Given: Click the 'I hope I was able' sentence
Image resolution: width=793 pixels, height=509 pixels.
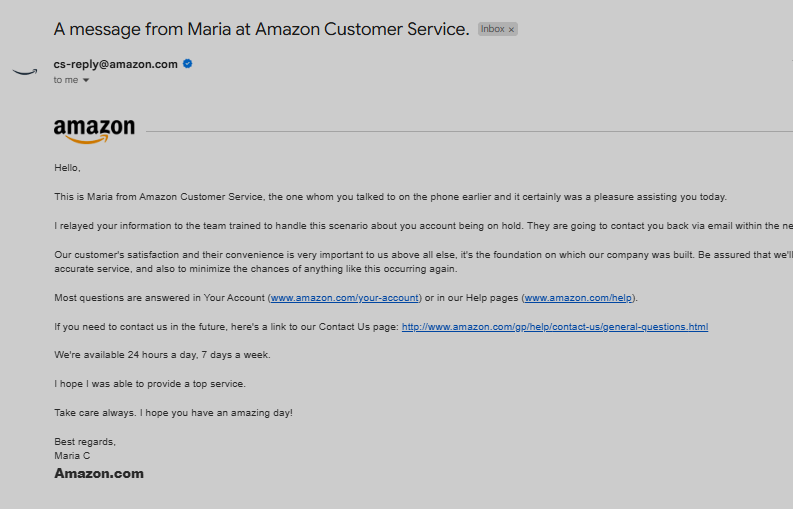Looking at the screenshot, I should point(150,384).
